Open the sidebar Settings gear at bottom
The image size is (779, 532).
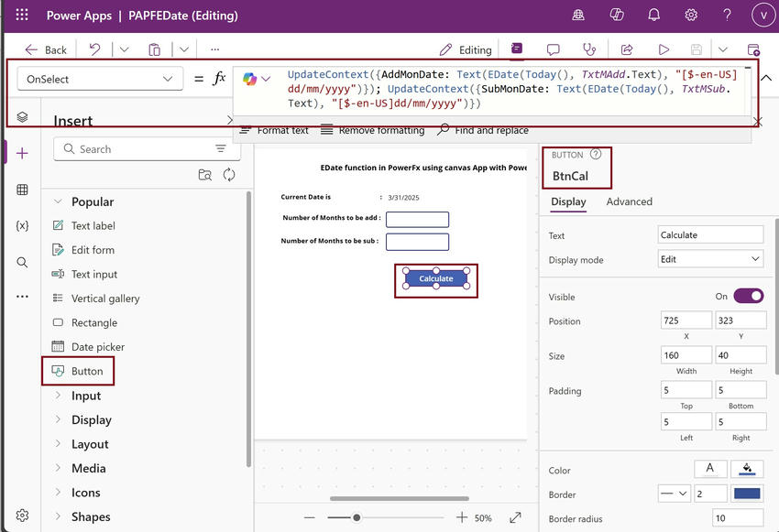(x=22, y=516)
